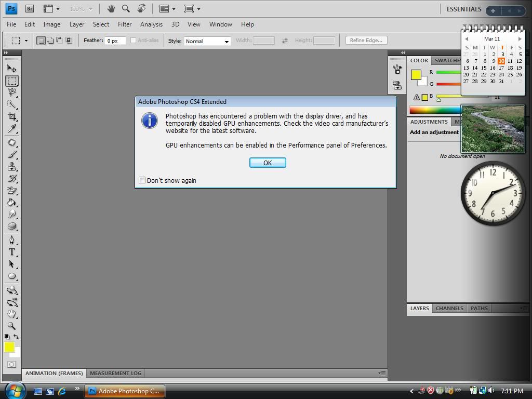
Task: Select the 3D Rotate tool
Action: click(x=12, y=290)
